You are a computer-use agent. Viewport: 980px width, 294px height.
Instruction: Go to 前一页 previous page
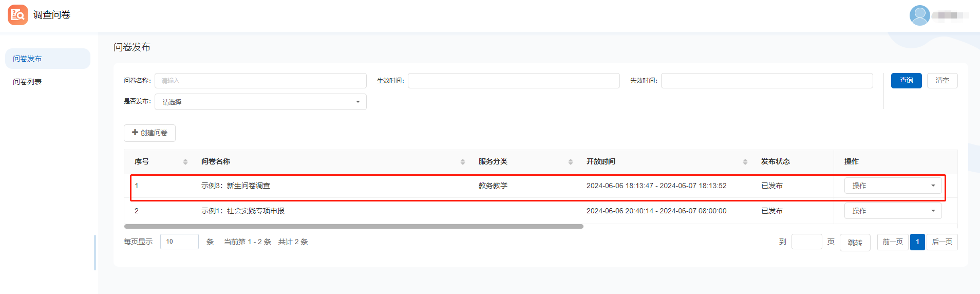(893, 242)
